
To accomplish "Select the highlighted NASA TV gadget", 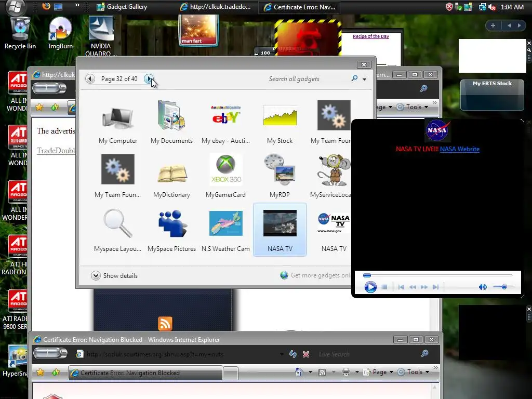I will tap(280, 230).
